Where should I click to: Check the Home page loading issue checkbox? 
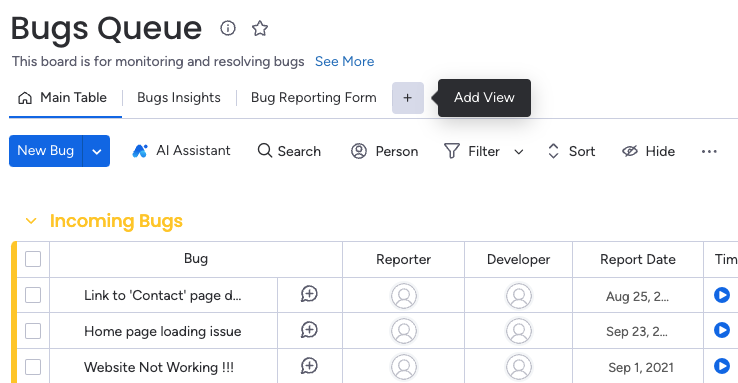33,331
